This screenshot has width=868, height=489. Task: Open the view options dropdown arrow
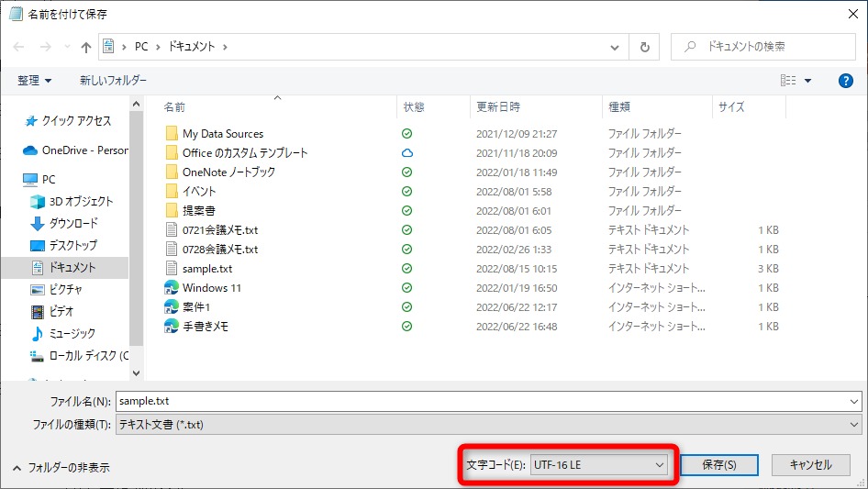(808, 81)
